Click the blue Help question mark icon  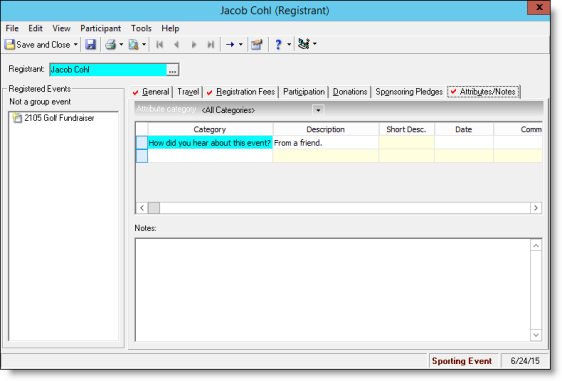click(278, 44)
